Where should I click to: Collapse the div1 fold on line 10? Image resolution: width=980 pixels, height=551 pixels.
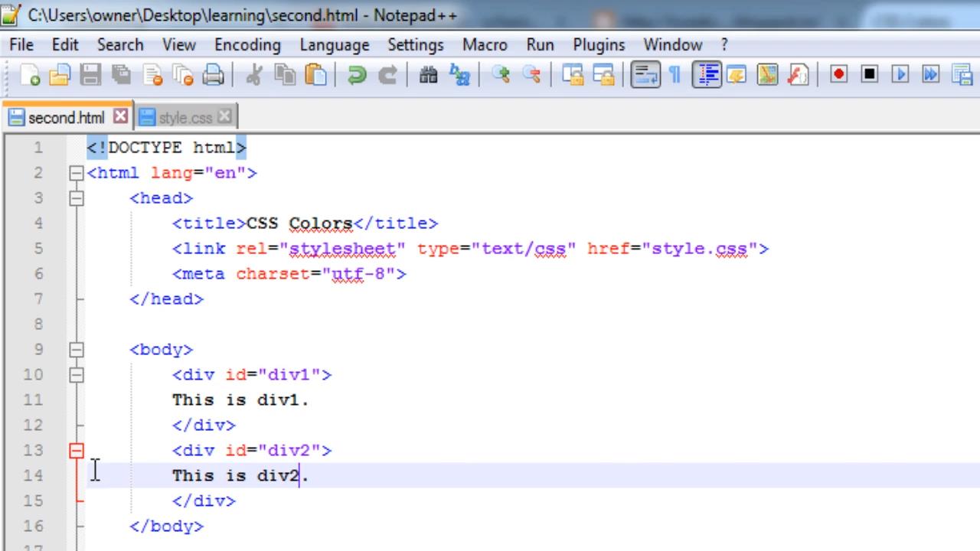(76, 375)
